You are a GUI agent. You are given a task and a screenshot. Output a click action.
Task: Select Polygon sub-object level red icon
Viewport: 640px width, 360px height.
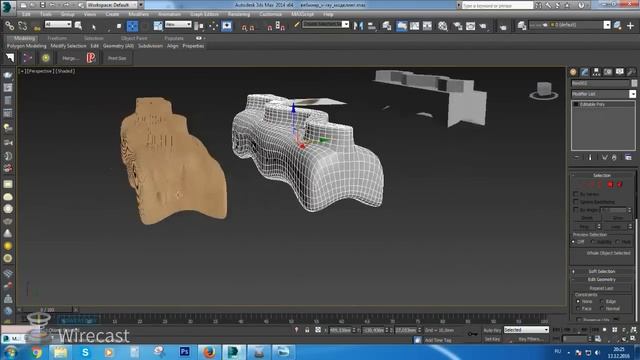[611, 185]
